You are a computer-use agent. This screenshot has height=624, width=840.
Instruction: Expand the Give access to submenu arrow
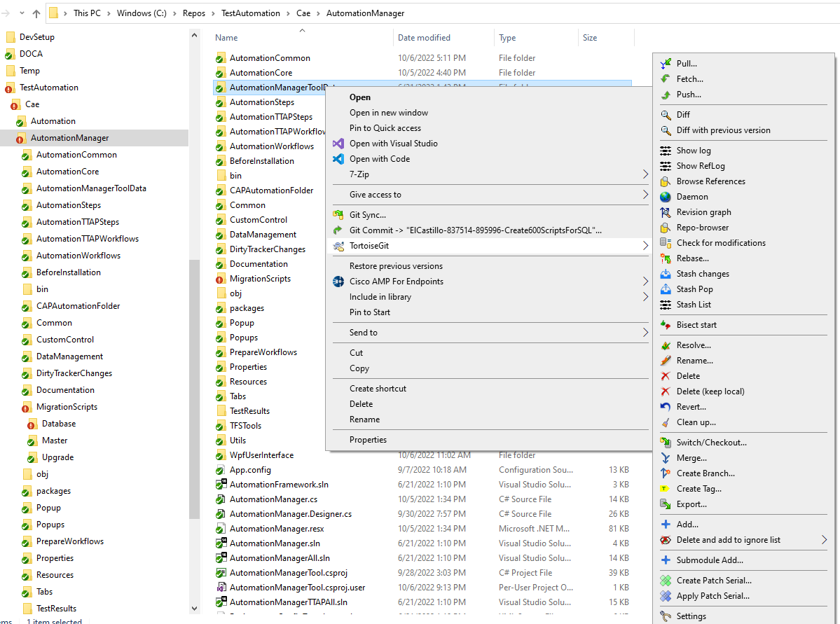pos(645,195)
